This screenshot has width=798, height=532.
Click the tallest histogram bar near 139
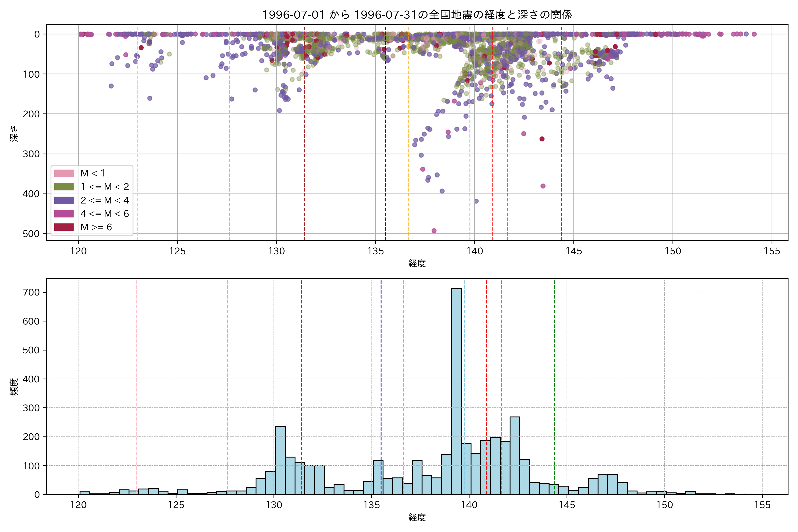click(456, 390)
